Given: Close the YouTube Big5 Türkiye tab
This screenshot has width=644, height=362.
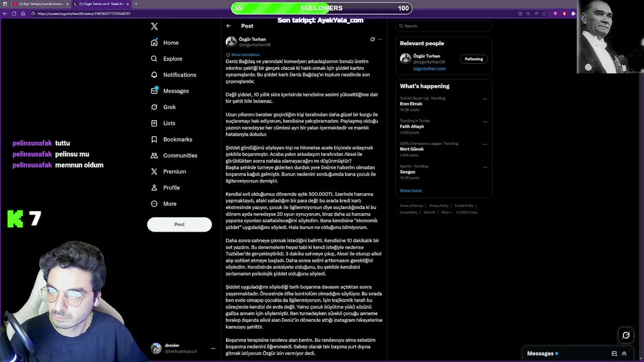Looking at the screenshot, I should point(67,4).
